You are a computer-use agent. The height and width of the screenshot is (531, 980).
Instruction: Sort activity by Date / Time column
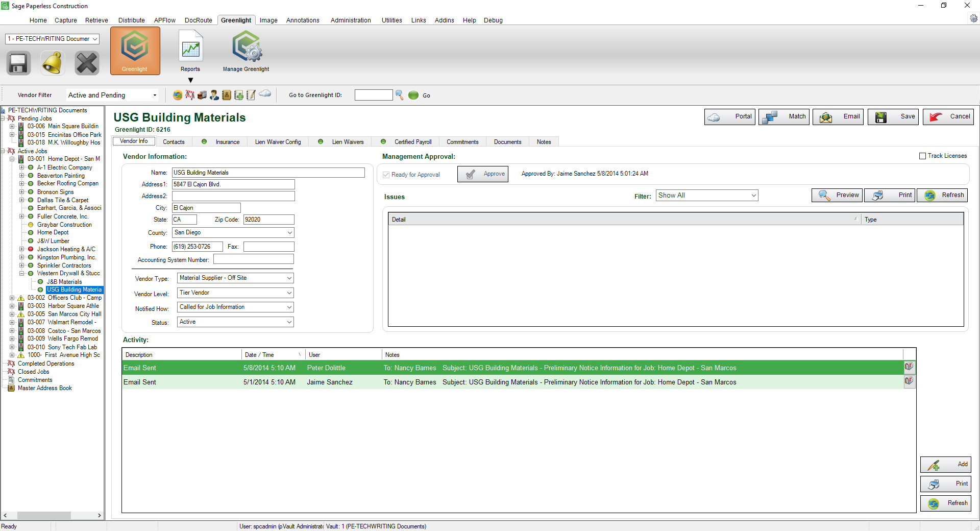point(273,355)
